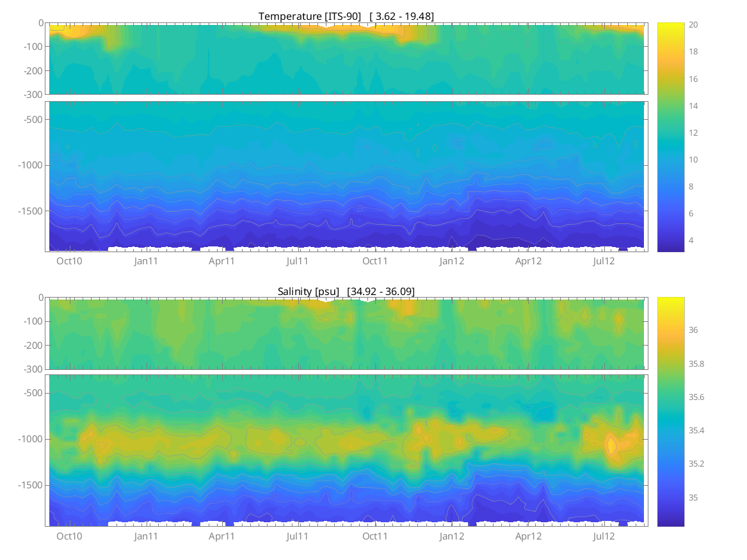Select Jan11 tick label under salinity plot
Viewport: 747px width, 560px height.
point(146,536)
